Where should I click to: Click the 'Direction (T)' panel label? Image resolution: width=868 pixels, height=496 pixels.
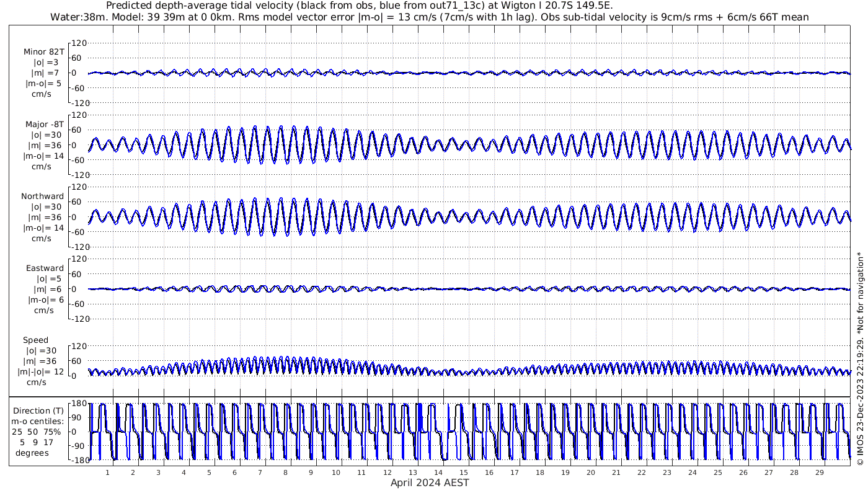(38, 411)
